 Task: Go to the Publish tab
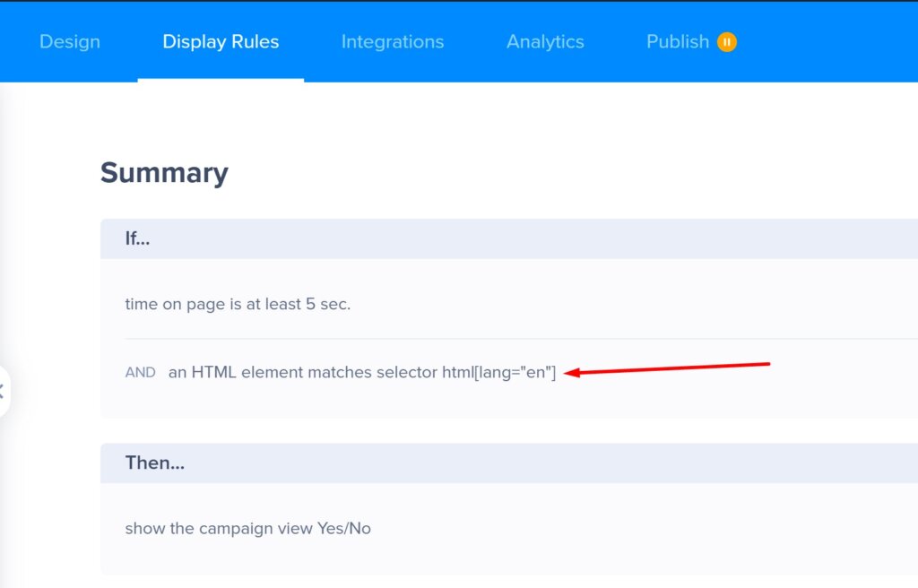(677, 41)
